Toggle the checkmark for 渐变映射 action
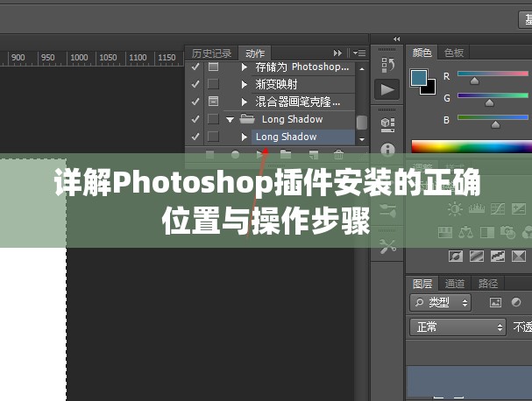Screen dimensions: 532x401 (195, 84)
